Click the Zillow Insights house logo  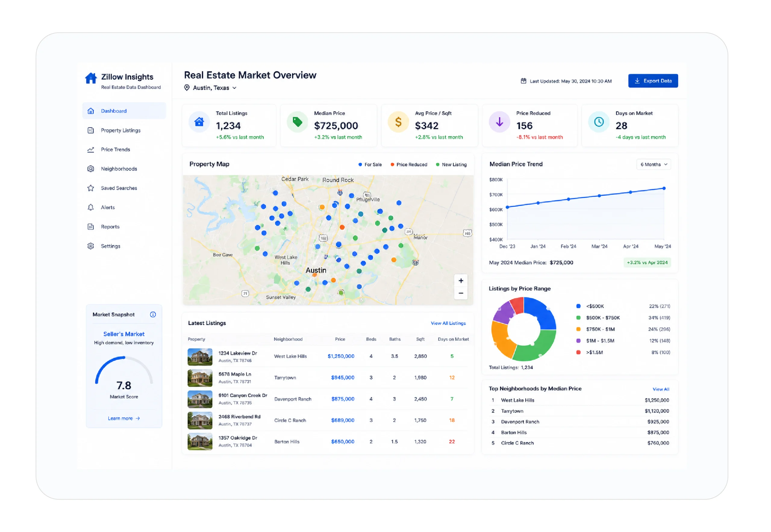91,78
